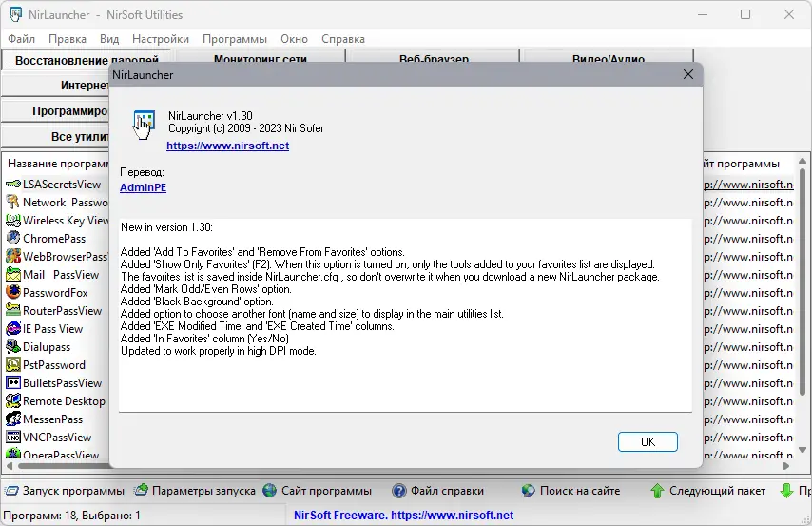Open the Вид menu

(x=109, y=39)
